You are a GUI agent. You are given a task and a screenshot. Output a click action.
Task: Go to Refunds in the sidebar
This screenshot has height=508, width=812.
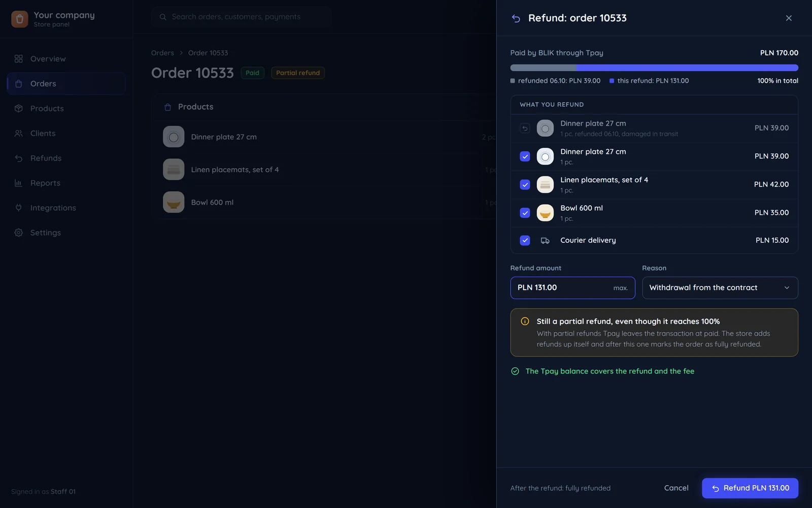tap(66, 158)
